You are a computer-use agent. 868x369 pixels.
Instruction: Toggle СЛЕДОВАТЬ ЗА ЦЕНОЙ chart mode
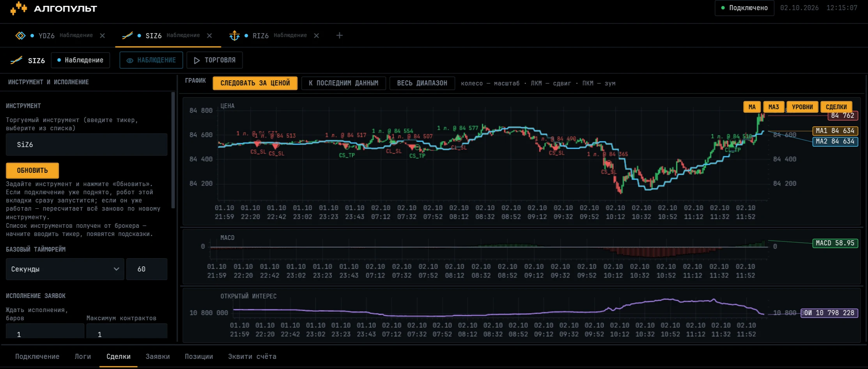[x=255, y=83]
